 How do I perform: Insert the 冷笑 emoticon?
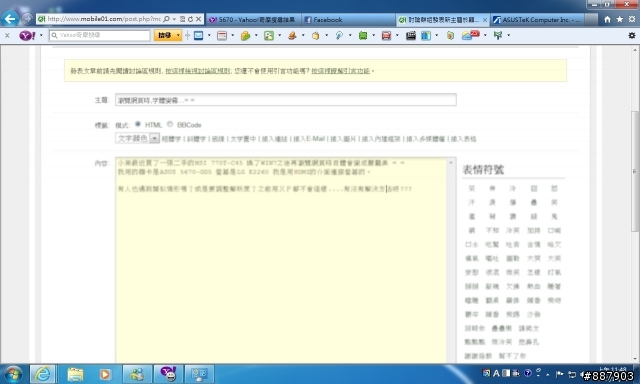pyautogui.click(x=513, y=231)
